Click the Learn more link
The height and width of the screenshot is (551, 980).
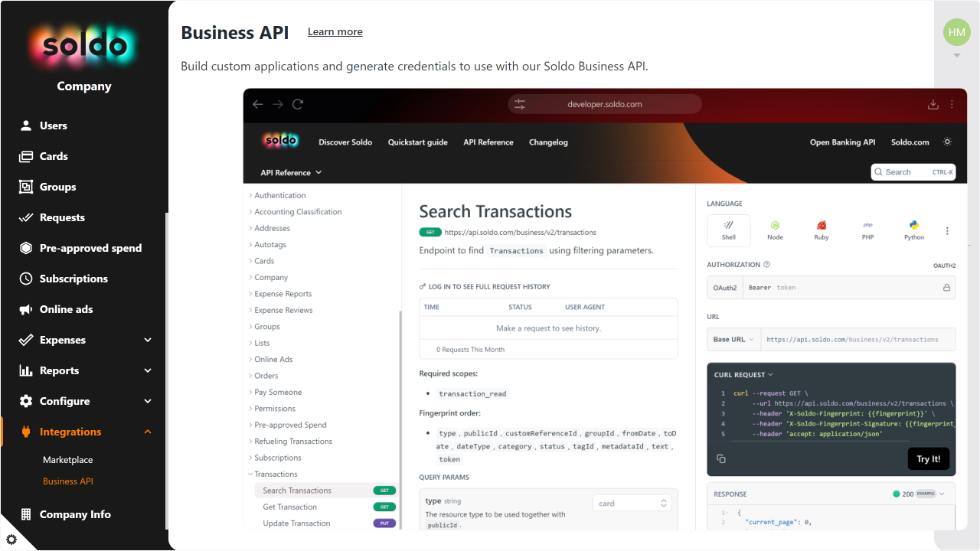coord(335,31)
